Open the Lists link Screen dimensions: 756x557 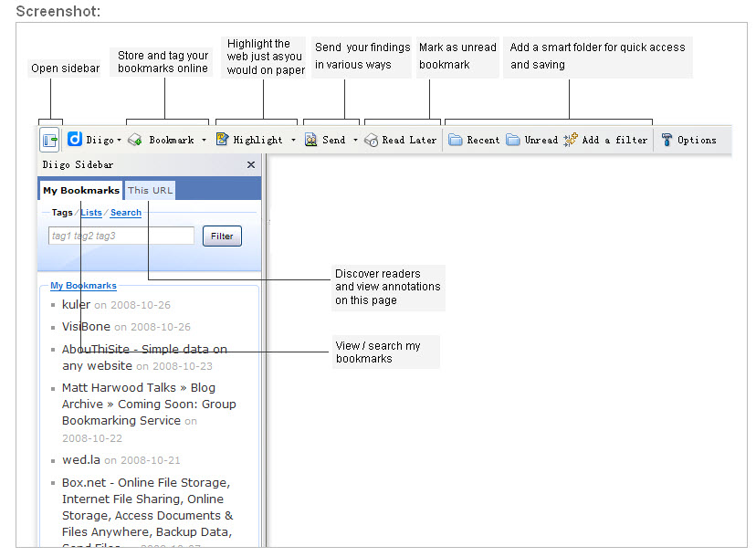tap(91, 213)
